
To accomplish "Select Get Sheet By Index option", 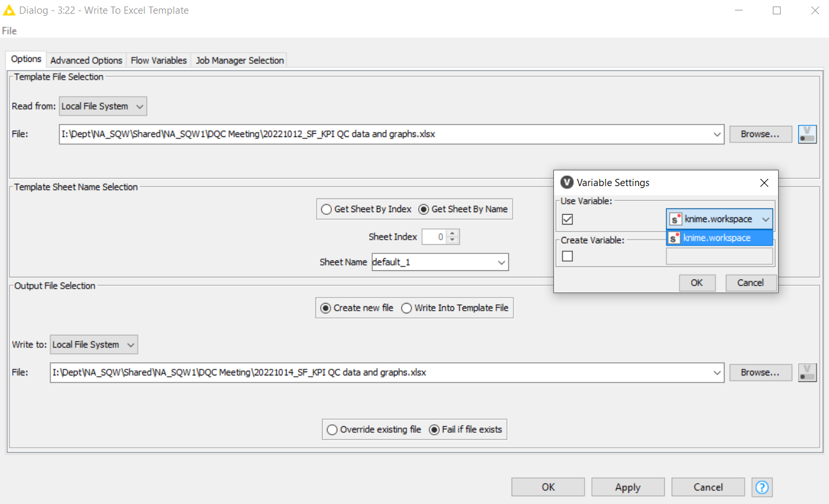I will [366, 209].
